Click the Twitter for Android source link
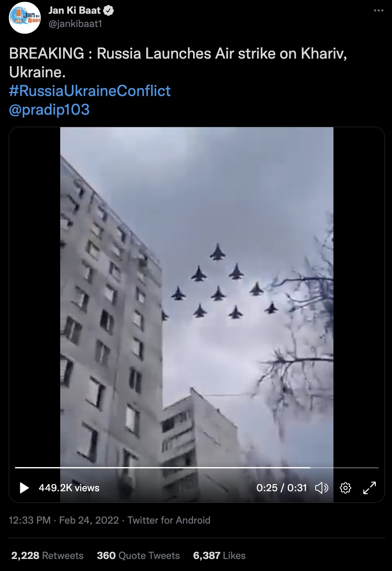392x571 pixels. click(169, 520)
